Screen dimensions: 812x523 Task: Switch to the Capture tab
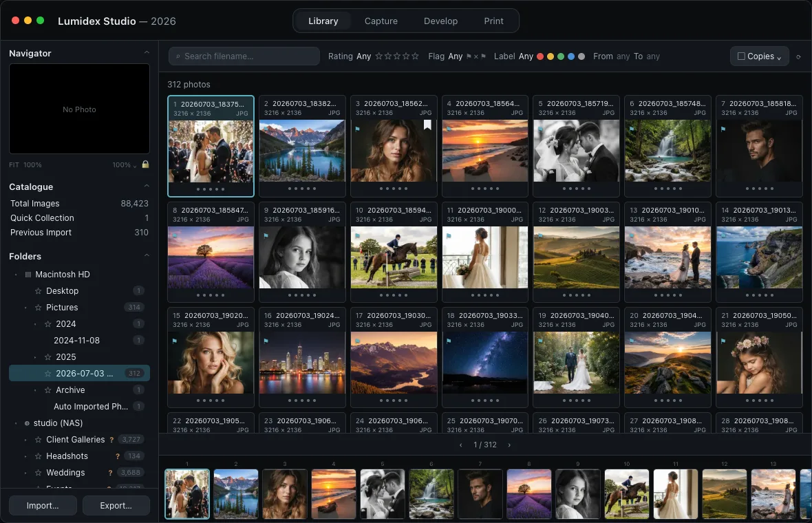click(381, 21)
